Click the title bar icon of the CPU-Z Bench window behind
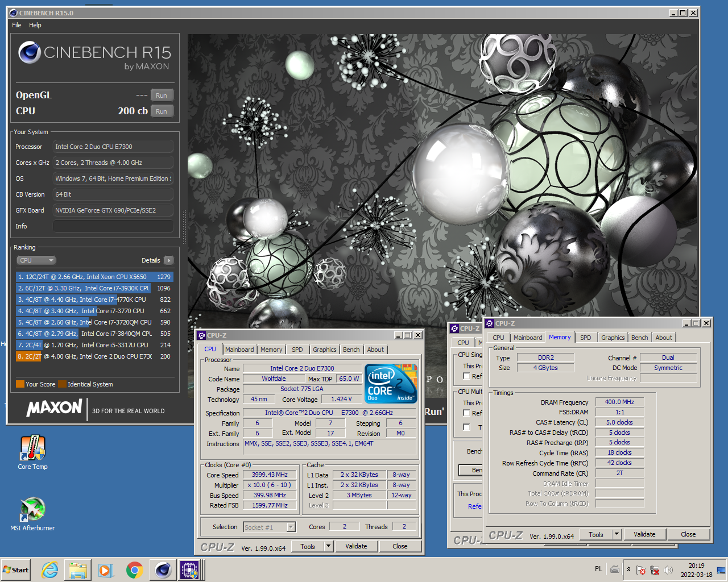 click(454, 329)
